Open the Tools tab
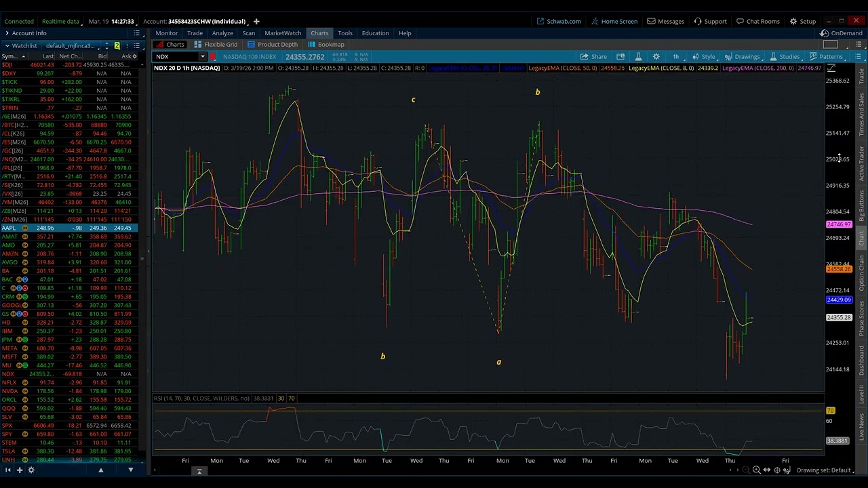868x488 pixels. (344, 33)
